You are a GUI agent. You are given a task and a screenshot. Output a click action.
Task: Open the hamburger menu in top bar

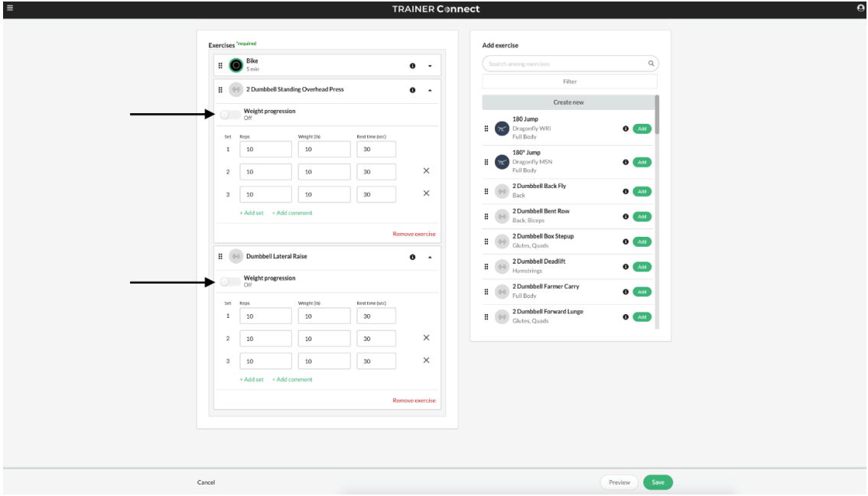pos(10,8)
